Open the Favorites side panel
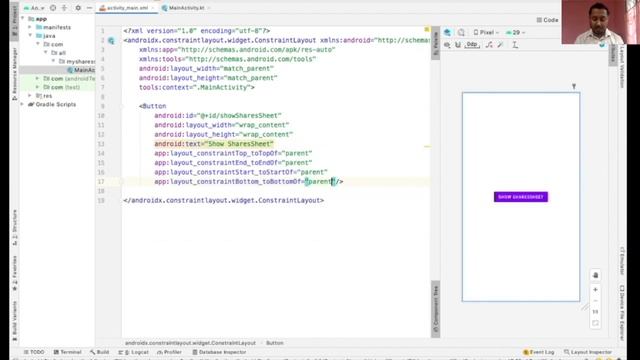The width and height of the screenshot is (640, 360). click(x=14, y=273)
